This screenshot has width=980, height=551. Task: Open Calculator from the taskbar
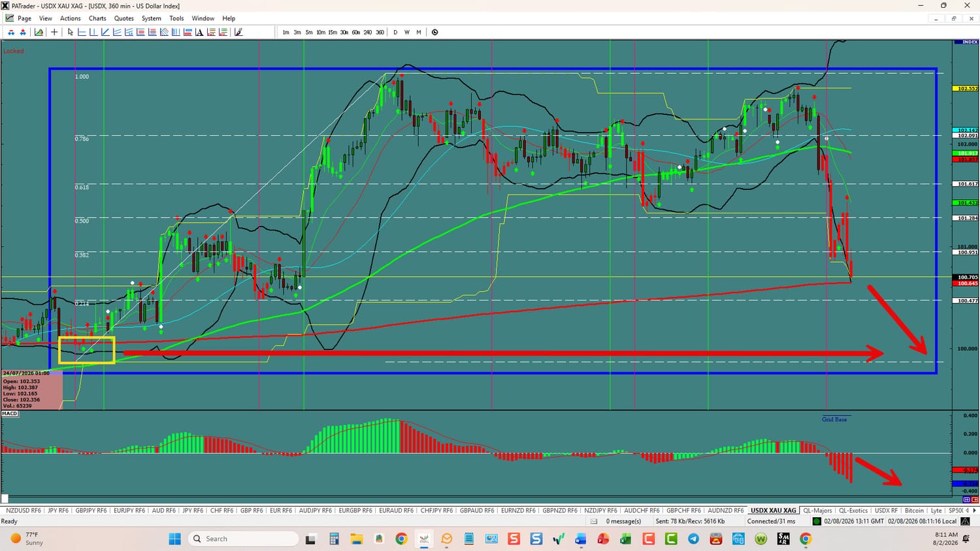pos(334,539)
